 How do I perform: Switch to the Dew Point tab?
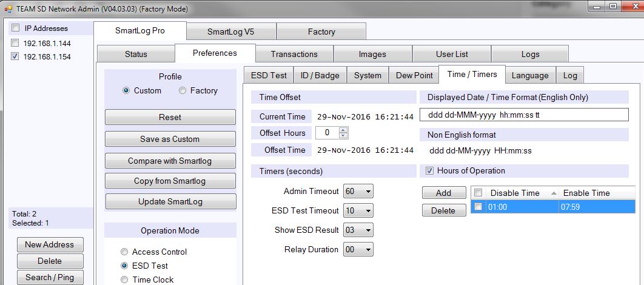[x=414, y=75]
